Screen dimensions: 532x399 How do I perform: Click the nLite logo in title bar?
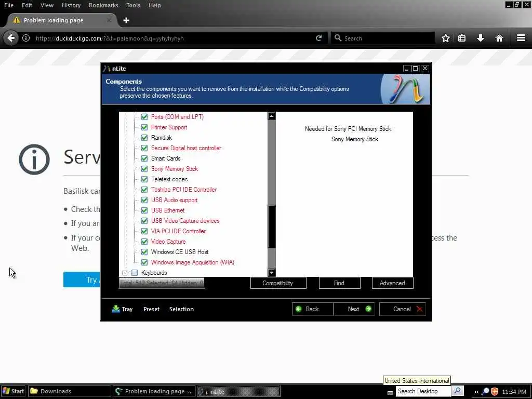tap(107, 69)
